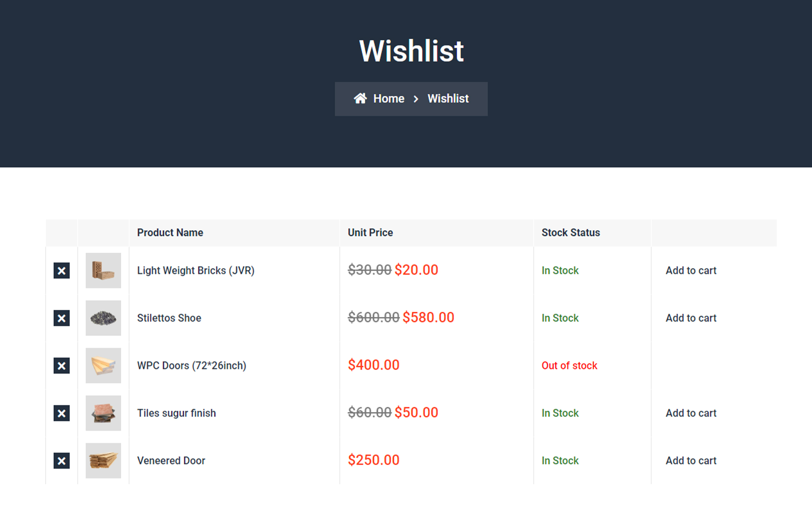Delete WPC Doors row with X icon

(x=61, y=366)
